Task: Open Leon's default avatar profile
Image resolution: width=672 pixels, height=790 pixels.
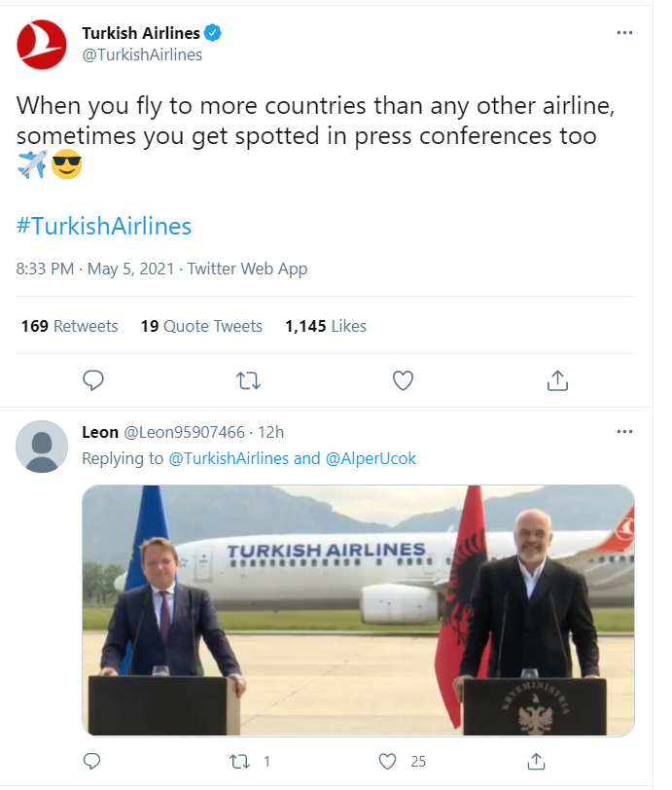Action: (x=42, y=447)
